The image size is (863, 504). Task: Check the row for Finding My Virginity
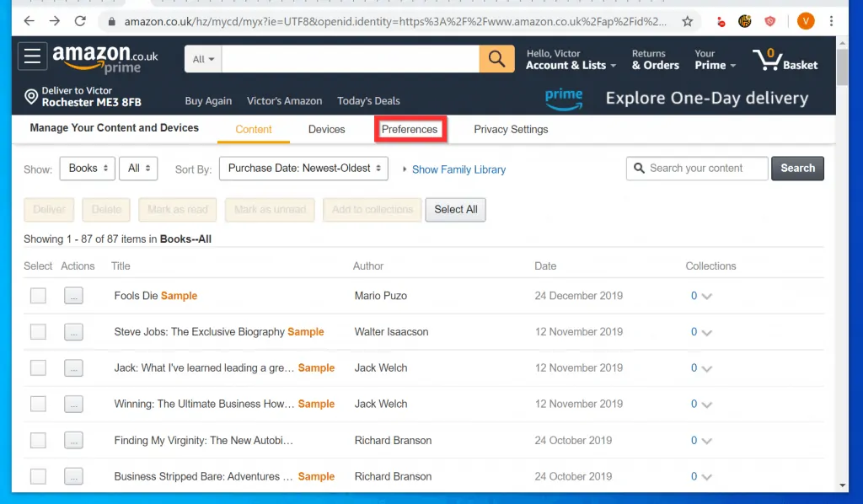point(37,440)
